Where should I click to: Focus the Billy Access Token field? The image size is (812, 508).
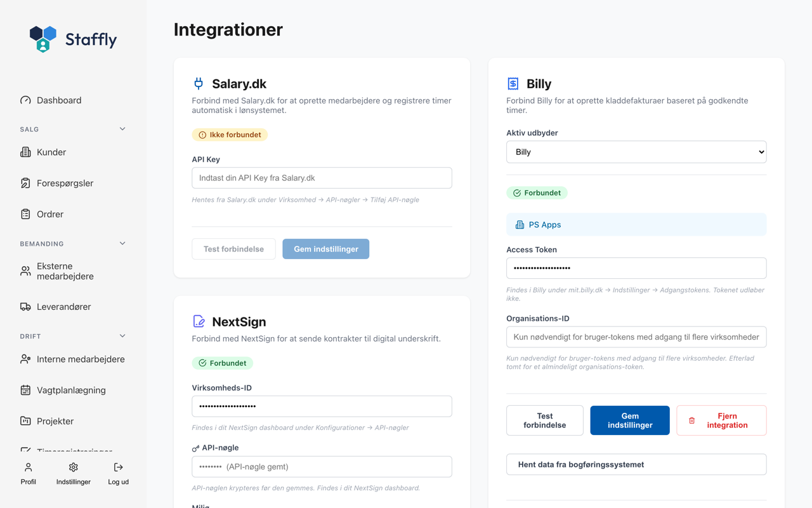pyautogui.click(x=636, y=268)
